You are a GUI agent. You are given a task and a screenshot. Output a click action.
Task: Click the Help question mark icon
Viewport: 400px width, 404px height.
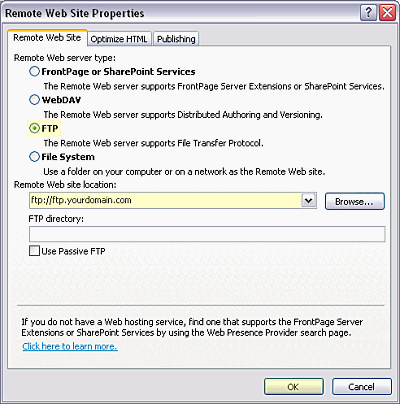click(x=368, y=13)
